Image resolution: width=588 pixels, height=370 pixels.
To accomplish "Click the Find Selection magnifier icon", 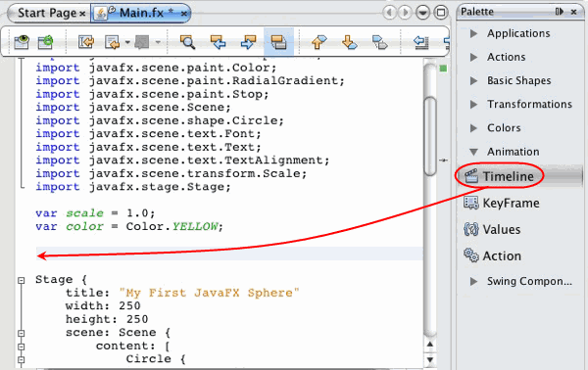I will click(x=187, y=42).
